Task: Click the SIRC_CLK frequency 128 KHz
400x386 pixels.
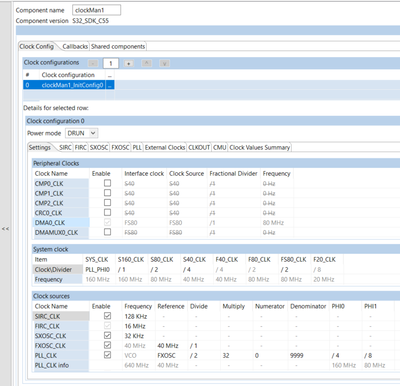Action: coord(138,316)
